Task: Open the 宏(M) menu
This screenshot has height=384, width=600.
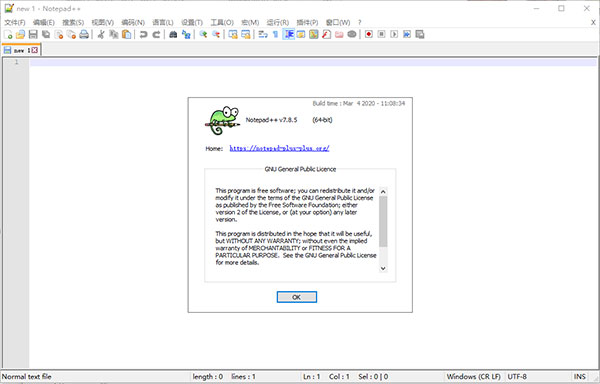Action: [250, 23]
